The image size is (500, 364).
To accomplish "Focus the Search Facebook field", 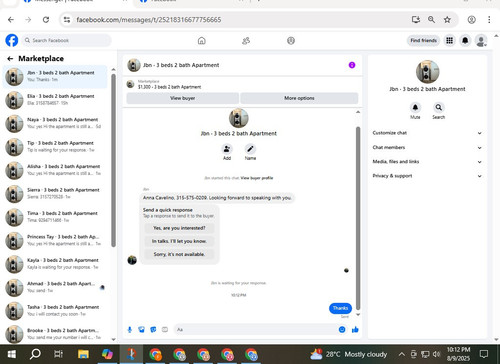I will point(67,40).
